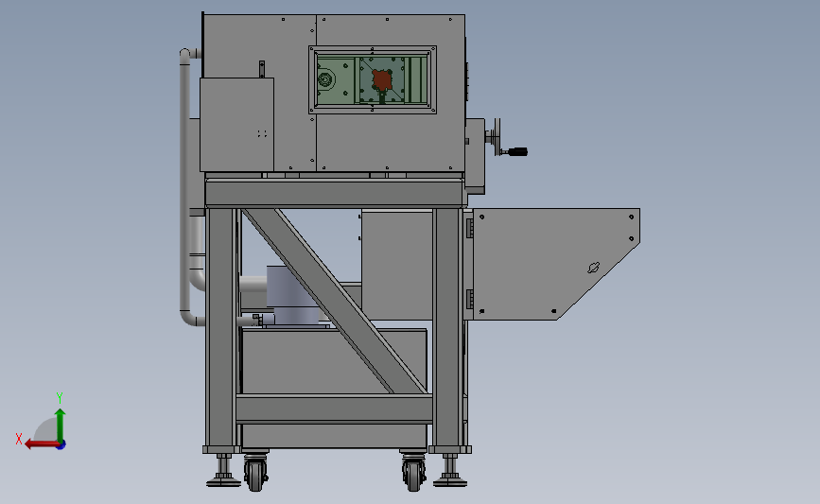Image resolution: width=820 pixels, height=504 pixels.
Task: Select the left leveling foot pad
Action: coord(223,481)
